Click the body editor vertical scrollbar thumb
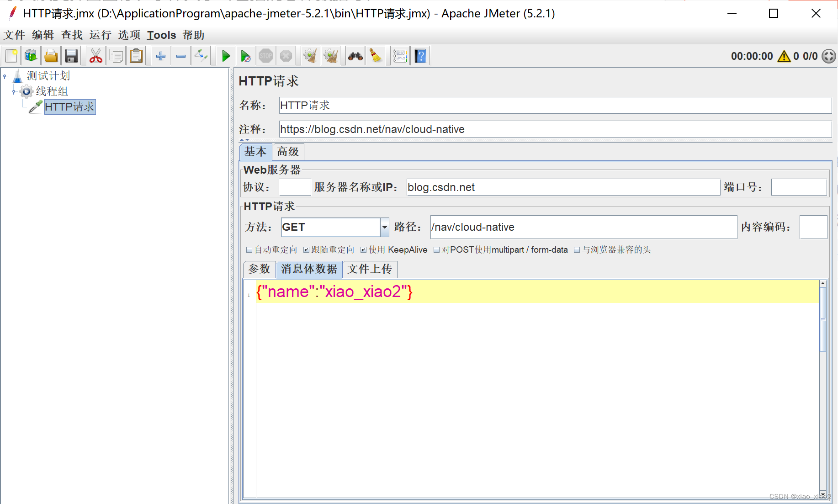This screenshot has width=838, height=504. tap(823, 319)
